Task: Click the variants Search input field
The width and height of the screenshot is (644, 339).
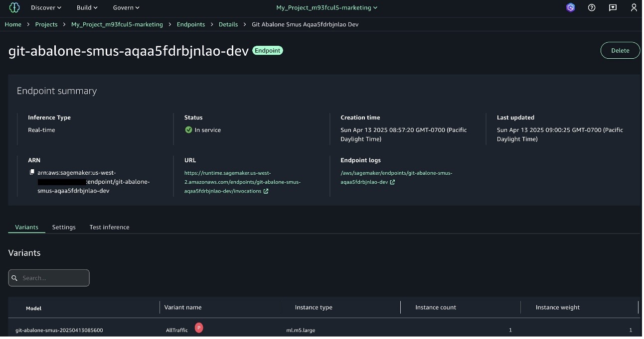Action: [x=49, y=278]
